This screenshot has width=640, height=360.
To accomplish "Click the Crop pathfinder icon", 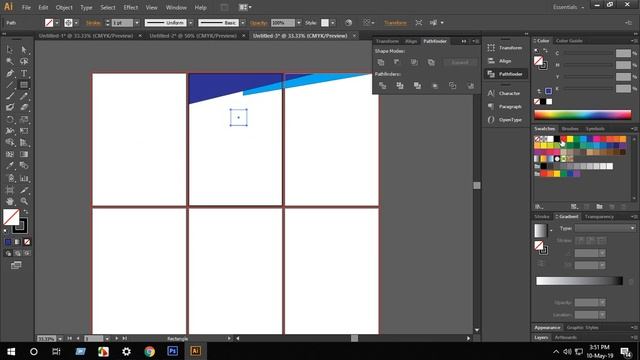I will point(435,86).
